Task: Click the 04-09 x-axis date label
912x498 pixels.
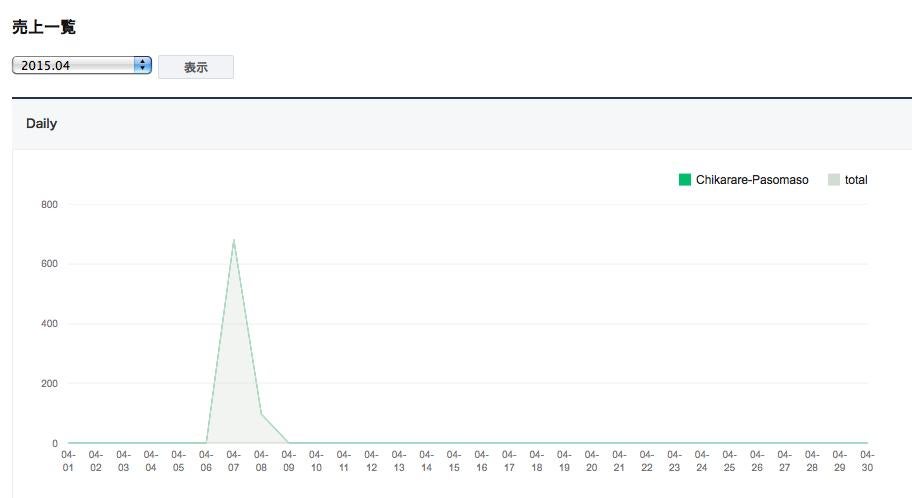Action: point(288,461)
